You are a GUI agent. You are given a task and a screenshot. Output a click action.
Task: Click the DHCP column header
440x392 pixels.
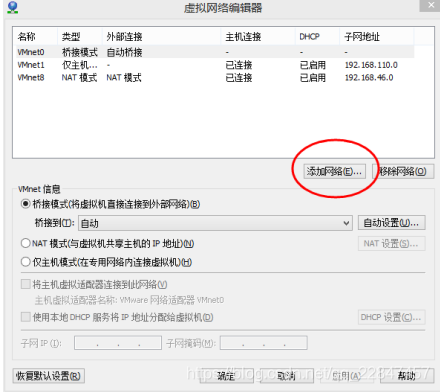click(x=318, y=36)
